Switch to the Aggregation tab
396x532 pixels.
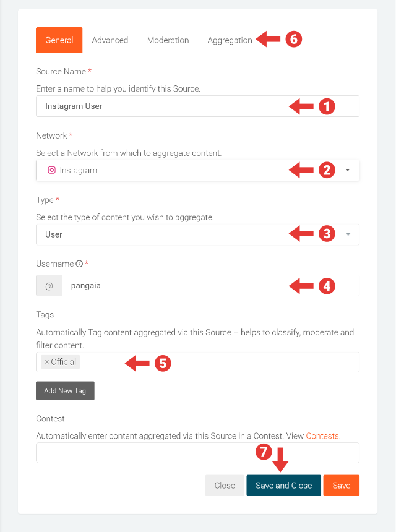[230, 40]
